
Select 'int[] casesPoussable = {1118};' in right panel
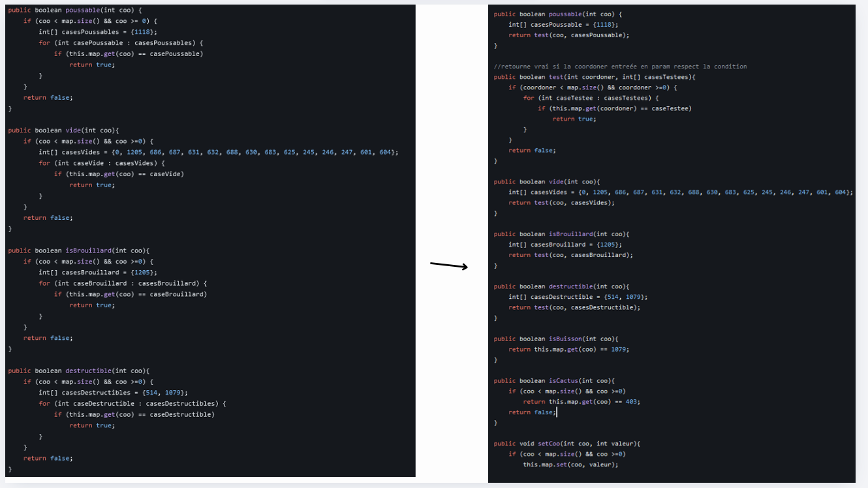point(563,25)
